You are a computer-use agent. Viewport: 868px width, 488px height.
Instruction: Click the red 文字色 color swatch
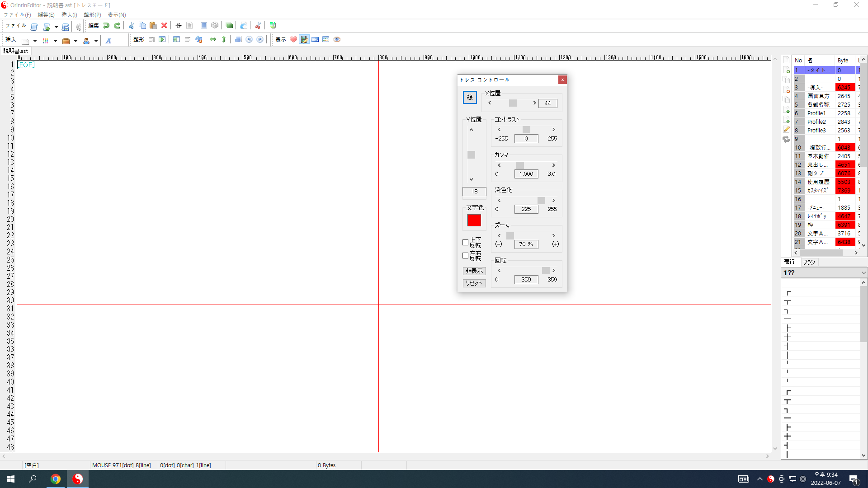474,220
